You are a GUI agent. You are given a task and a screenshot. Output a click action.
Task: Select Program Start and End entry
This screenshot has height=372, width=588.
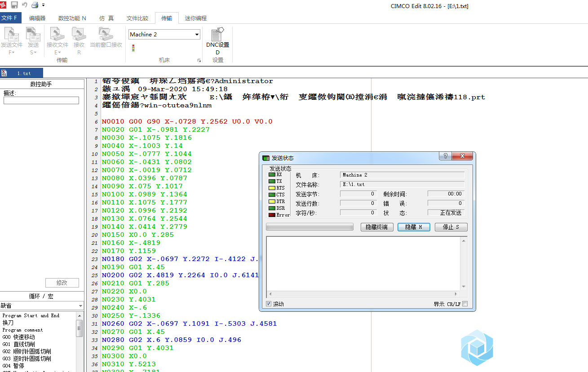(x=31, y=315)
